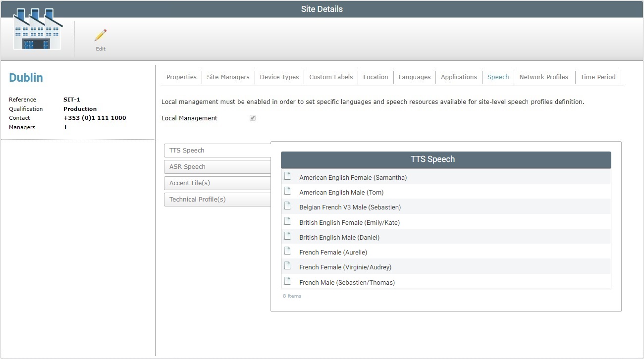Toggle the Local Management checkbox
Image resolution: width=644 pixels, height=359 pixels.
(253, 118)
